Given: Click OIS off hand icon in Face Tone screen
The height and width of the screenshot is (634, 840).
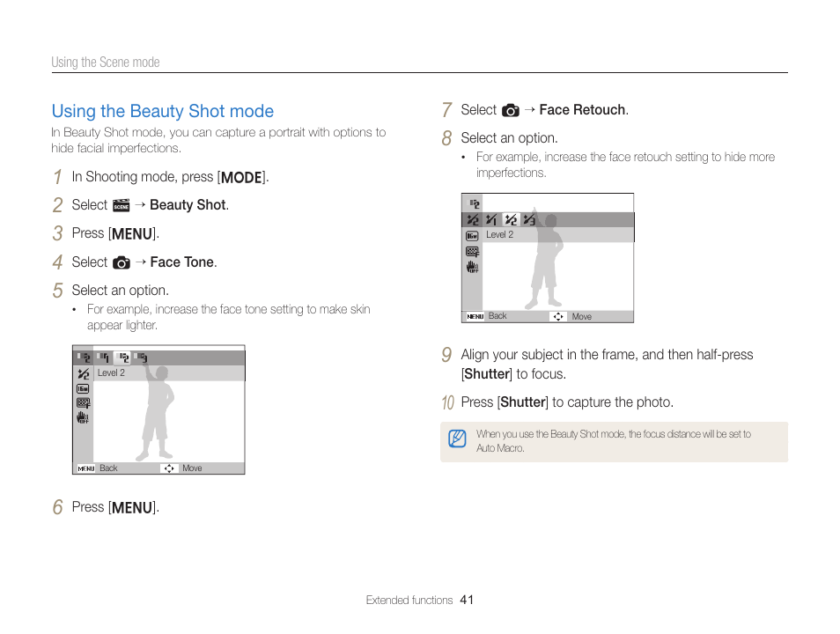Looking at the screenshot, I should coord(83,417).
